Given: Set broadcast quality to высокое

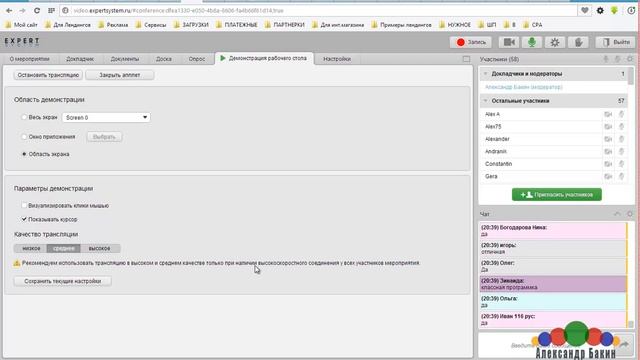Looking at the screenshot, I should (100, 248).
